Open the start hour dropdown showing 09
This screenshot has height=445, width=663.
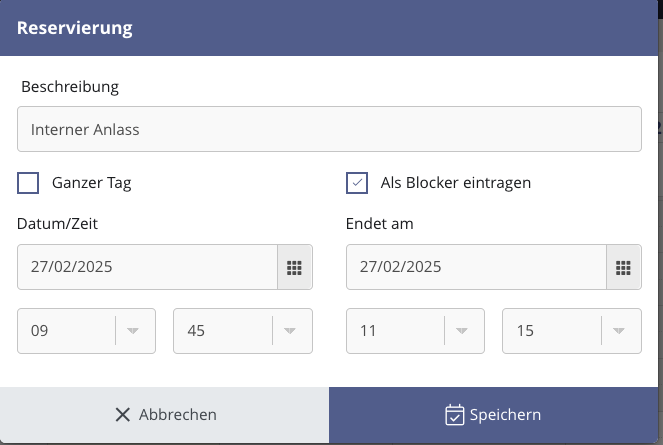click(86, 331)
